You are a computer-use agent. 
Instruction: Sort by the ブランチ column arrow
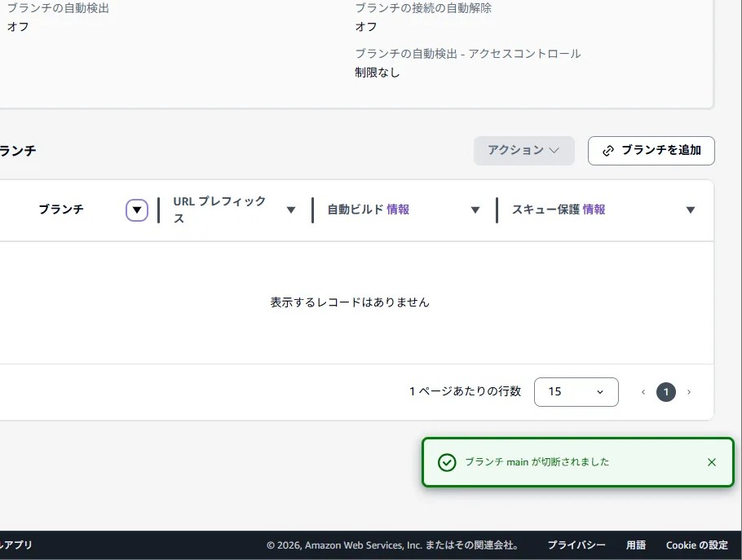tap(137, 210)
